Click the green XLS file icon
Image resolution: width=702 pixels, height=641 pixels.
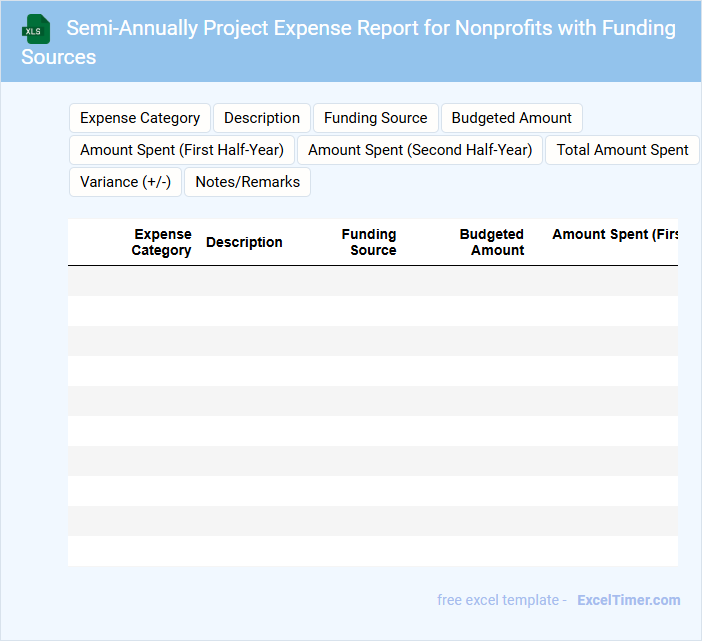(x=36, y=29)
